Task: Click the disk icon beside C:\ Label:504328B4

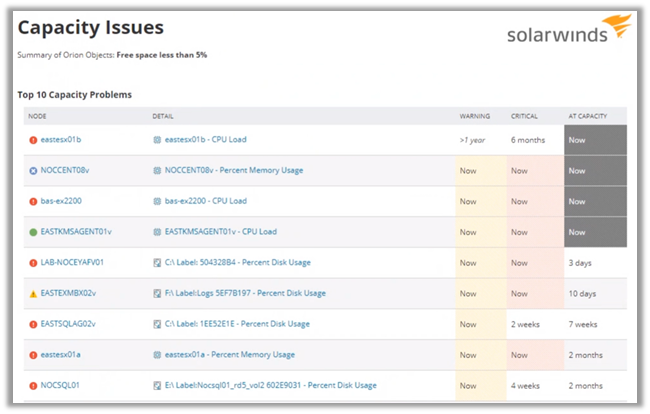Action: pyautogui.click(x=157, y=263)
